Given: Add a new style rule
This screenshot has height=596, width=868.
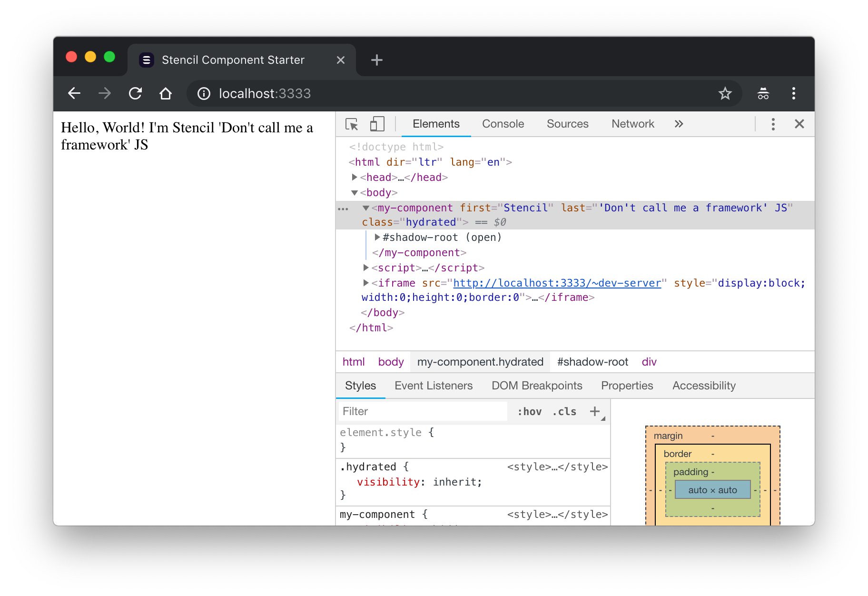Looking at the screenshot, I should click(x=595, y=411).
